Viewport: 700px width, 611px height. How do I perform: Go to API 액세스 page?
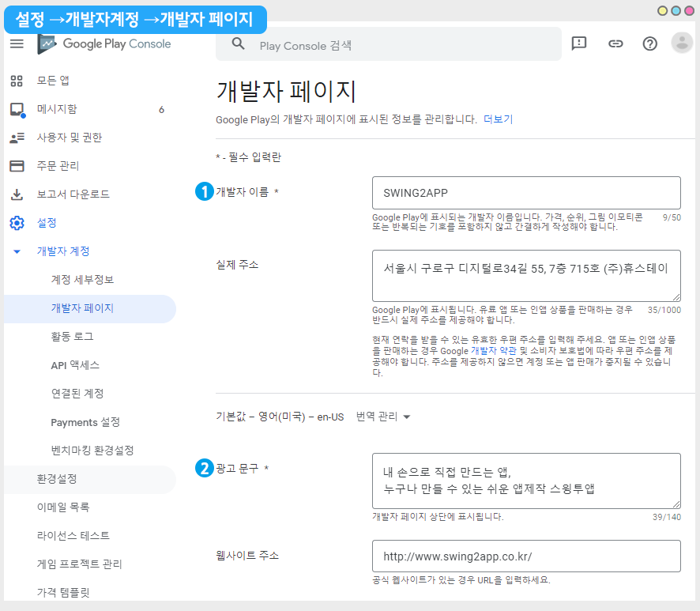pyautogui.click(x=74, y=365)
